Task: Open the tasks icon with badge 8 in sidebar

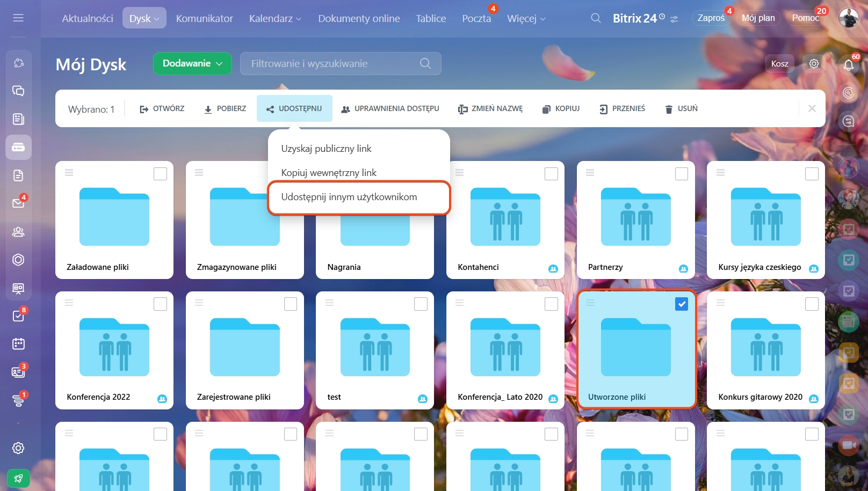Action: pyautogui.click(x=18, y=316)
